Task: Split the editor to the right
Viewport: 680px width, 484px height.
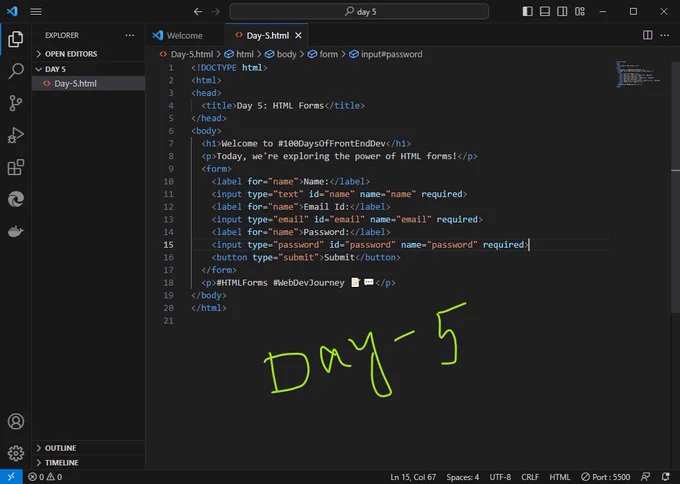Action: (647, 35)
